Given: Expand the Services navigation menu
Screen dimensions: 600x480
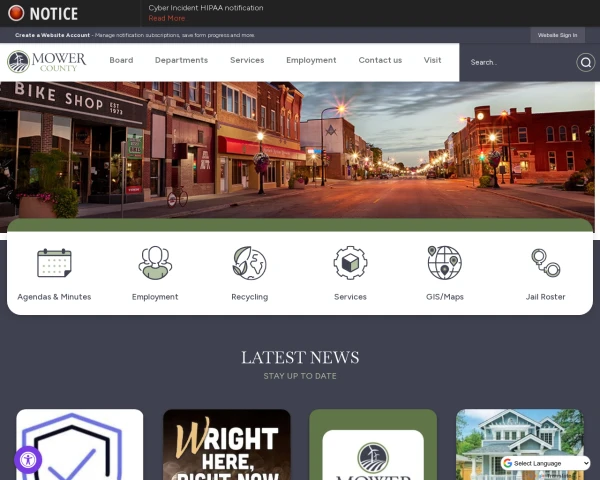Looking at the screenshot, I should 247,60.
